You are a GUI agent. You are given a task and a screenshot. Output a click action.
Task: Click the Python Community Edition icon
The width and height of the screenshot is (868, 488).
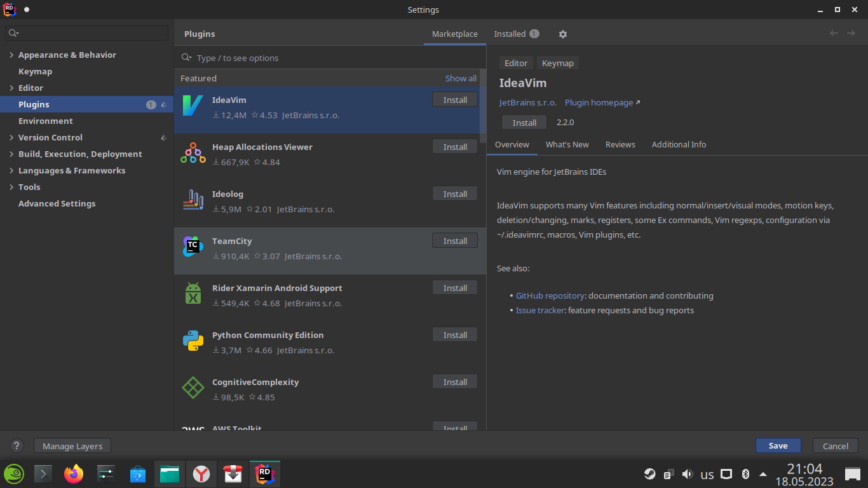(x=193, y=341)
